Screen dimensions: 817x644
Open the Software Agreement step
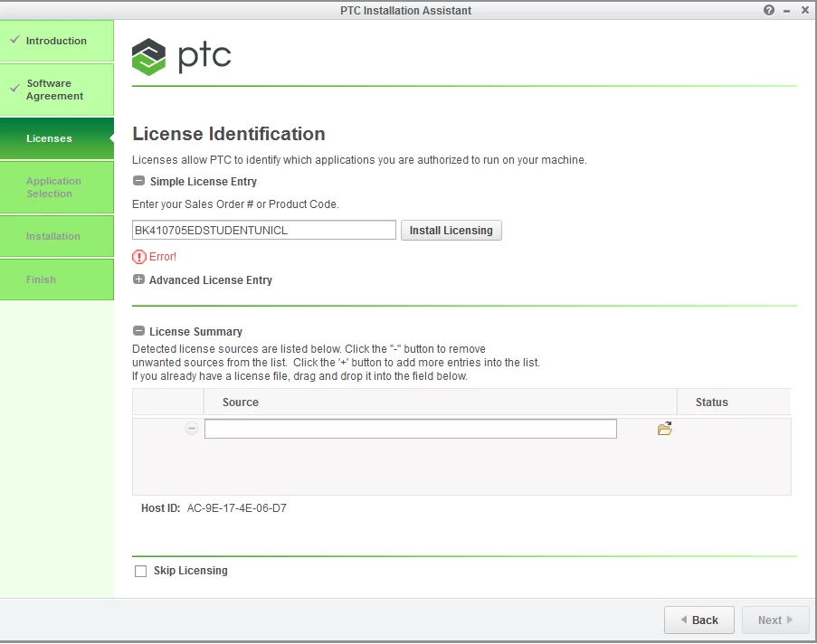pyautogui.click(x=57, y=90)
